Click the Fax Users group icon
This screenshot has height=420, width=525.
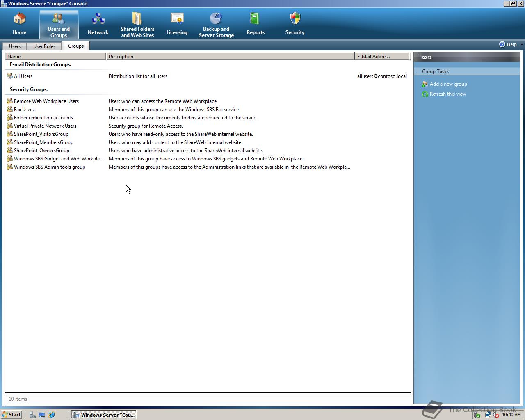[x=10, y=110]
